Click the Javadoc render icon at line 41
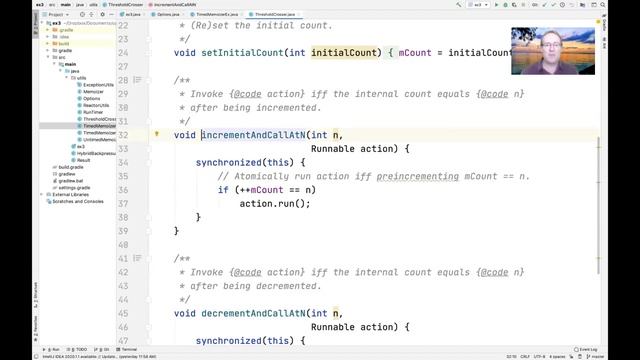This screenshot has width=640, height=360. (x=138, y=258)
